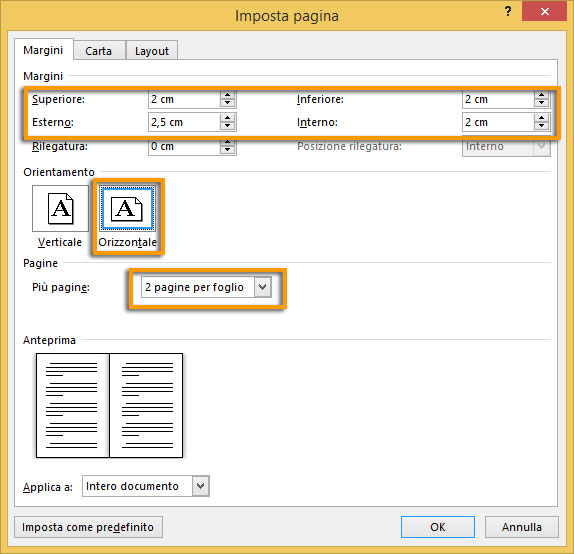
Task: Decrease the Superiore margin with down arrow
Action: pyautogui.click(x=227, y=103)
